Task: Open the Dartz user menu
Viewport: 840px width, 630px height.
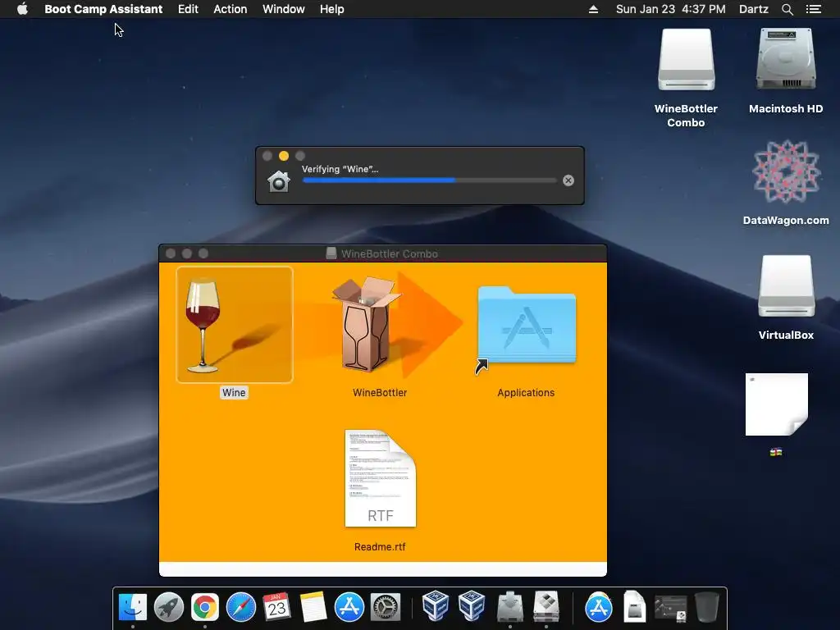Action: point(754,9)
